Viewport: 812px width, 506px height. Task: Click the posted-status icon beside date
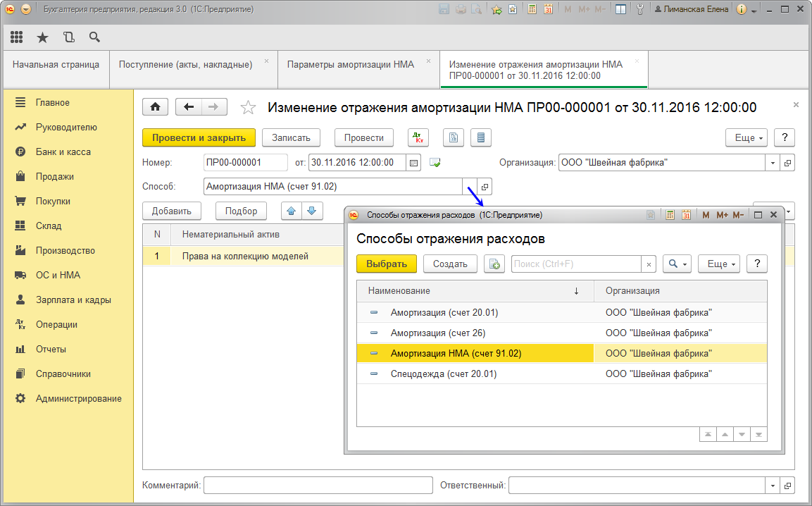(435, 163)
